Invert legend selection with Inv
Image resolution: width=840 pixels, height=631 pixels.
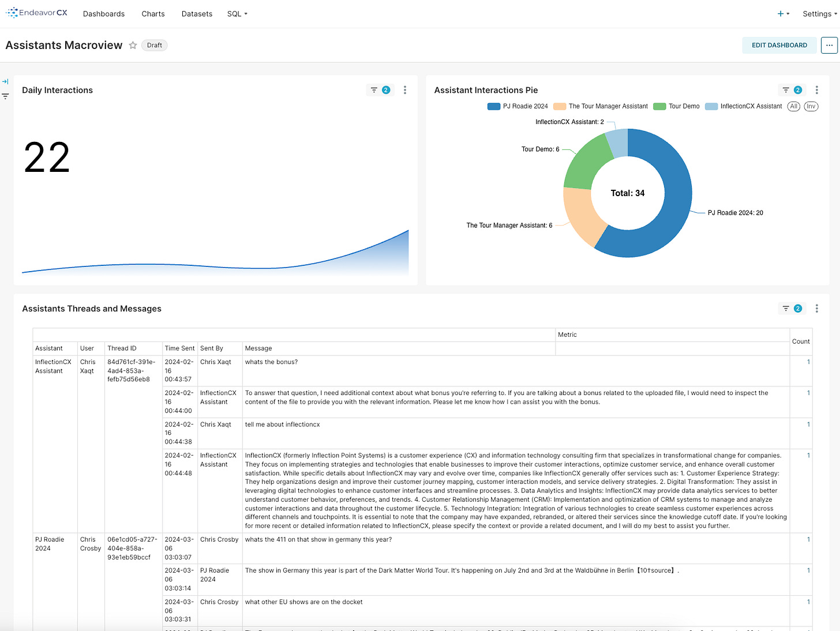(x=811, y=106)
